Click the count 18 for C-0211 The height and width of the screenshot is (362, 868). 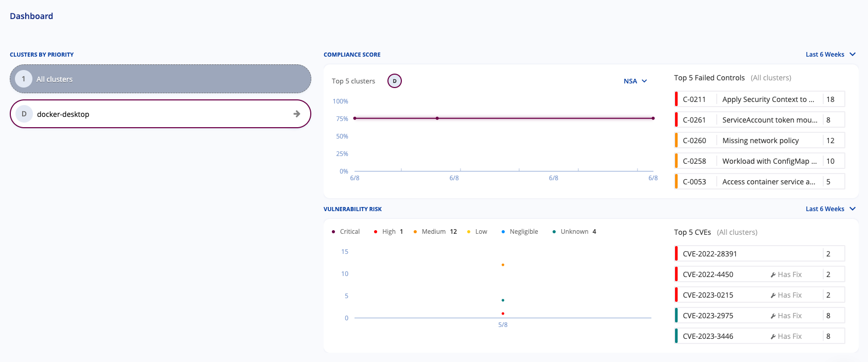(830, 99)
